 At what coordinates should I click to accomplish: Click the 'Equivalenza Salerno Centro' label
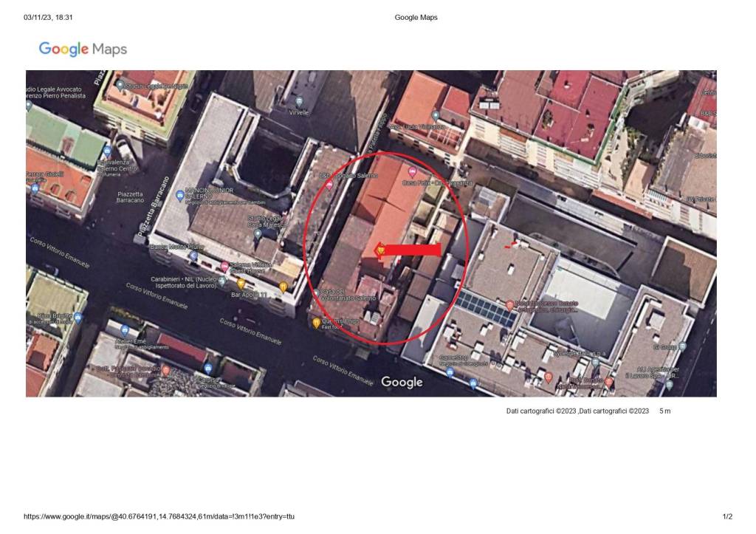pyautogui.click(x=117, y=165)
